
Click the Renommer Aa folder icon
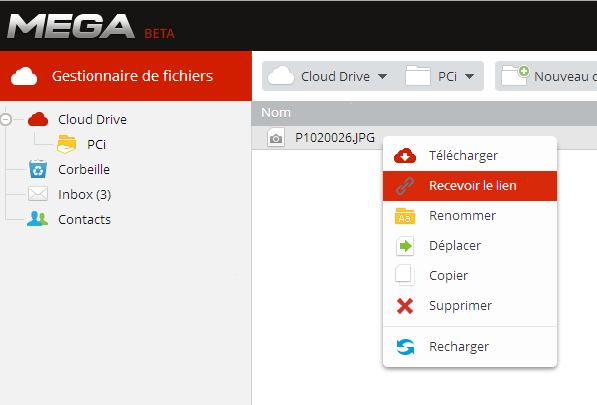pos(405,216)
